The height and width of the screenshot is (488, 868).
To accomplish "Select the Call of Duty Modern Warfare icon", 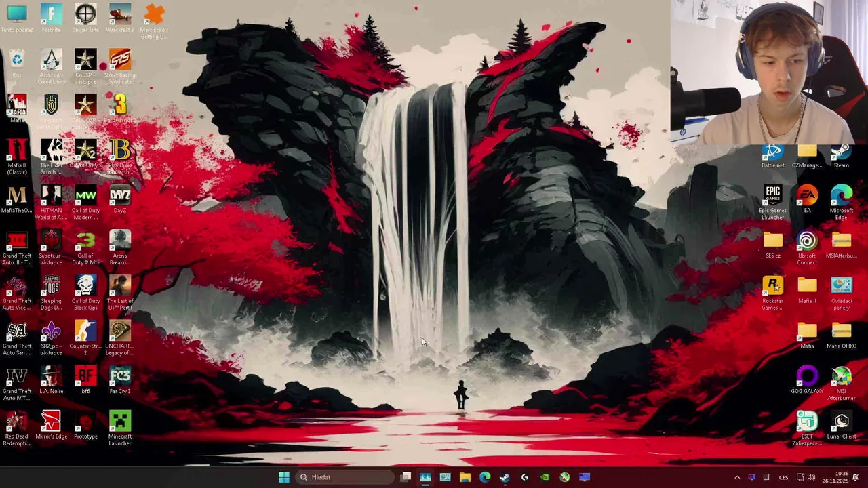I will tap(85, 203).
